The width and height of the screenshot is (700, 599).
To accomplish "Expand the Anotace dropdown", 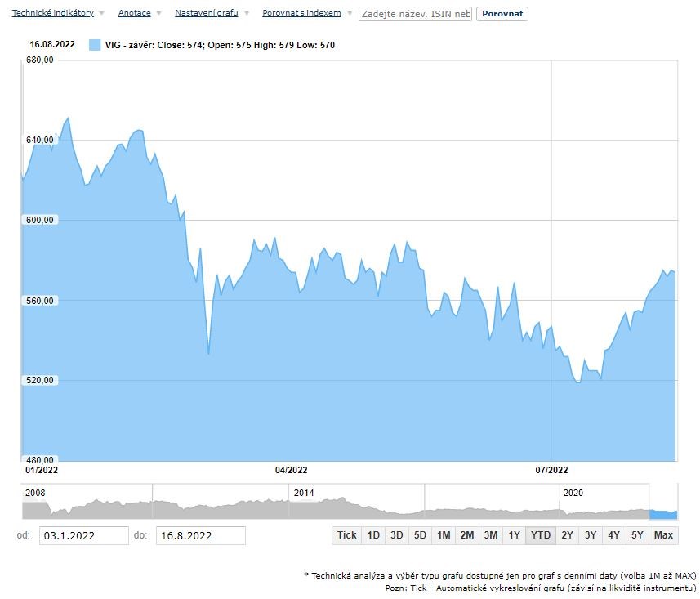I will click(x=134, y=14).
